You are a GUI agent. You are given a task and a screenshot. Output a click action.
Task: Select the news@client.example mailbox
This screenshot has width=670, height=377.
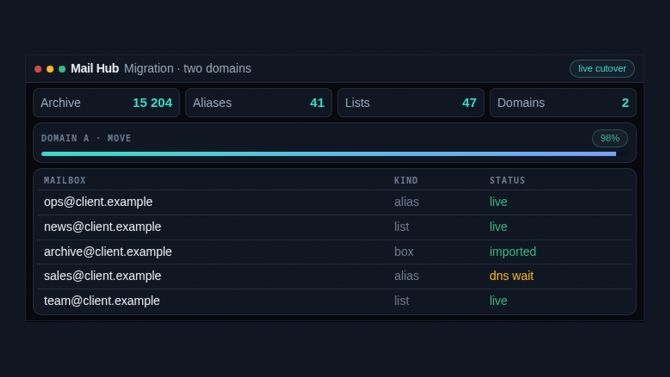tap(103, 227)
